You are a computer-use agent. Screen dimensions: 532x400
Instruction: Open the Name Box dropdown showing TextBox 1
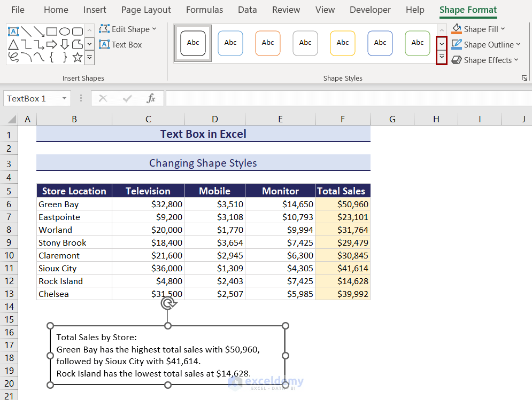[63, 98]
